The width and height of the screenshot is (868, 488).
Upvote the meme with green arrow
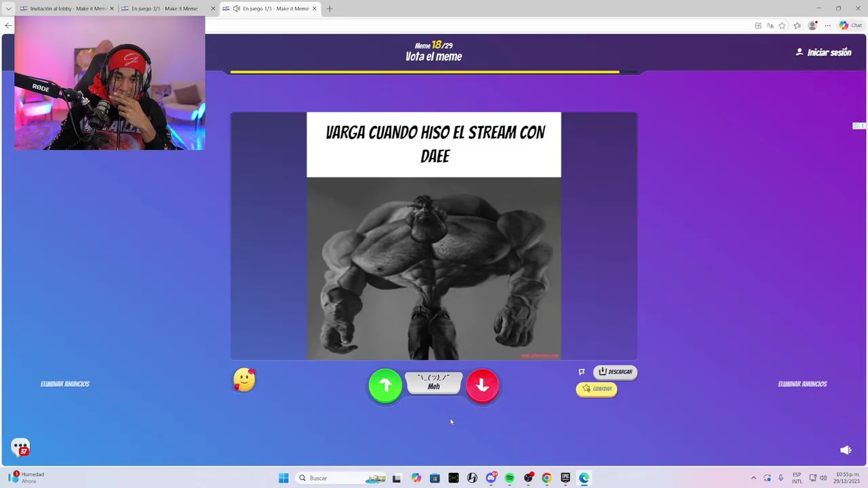pos(385,386)
